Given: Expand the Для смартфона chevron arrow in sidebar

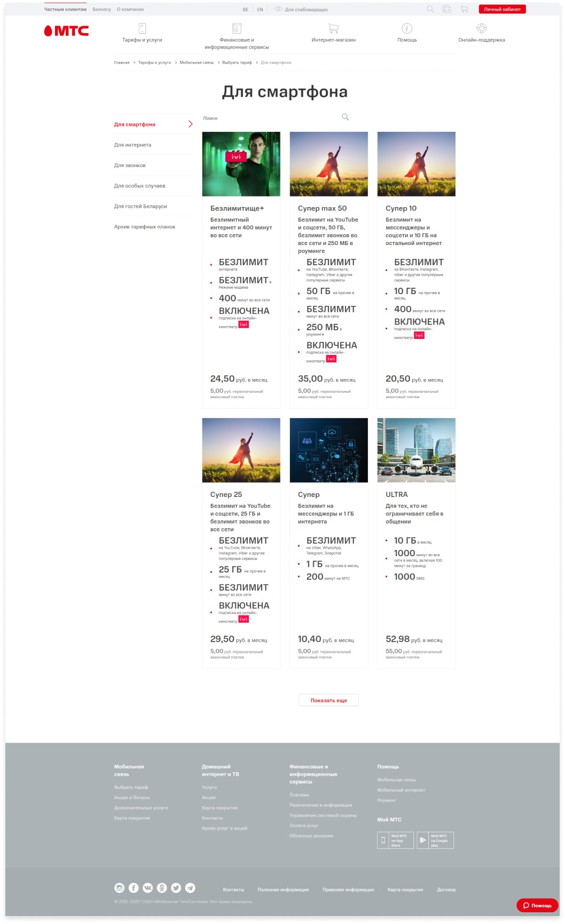Looking at the screenshot, I should tap(190, 124).
